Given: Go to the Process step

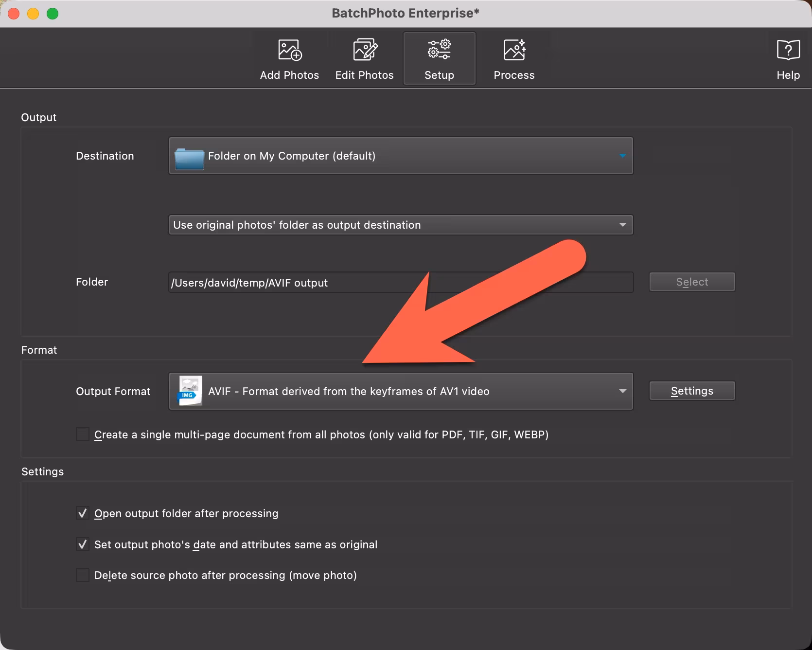Looking at the screenshot, I should point(514,59).
